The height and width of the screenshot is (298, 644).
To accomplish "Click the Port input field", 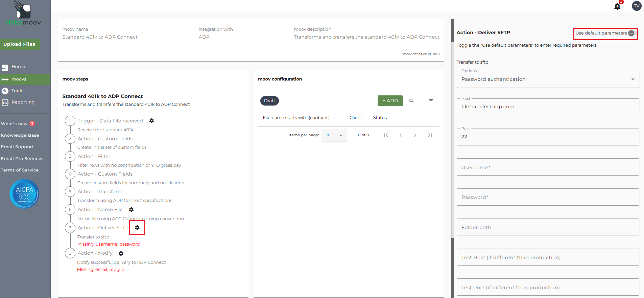I will click(x=548, y=137).
